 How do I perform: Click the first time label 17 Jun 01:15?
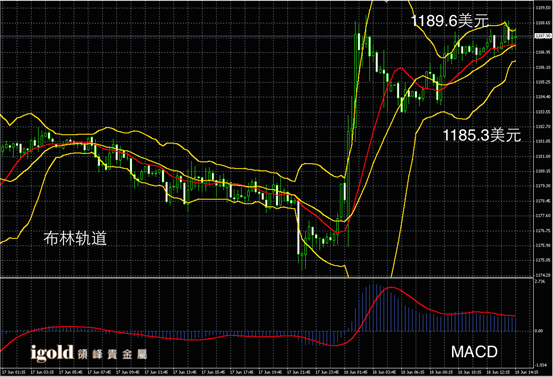[x=14, y=372]
